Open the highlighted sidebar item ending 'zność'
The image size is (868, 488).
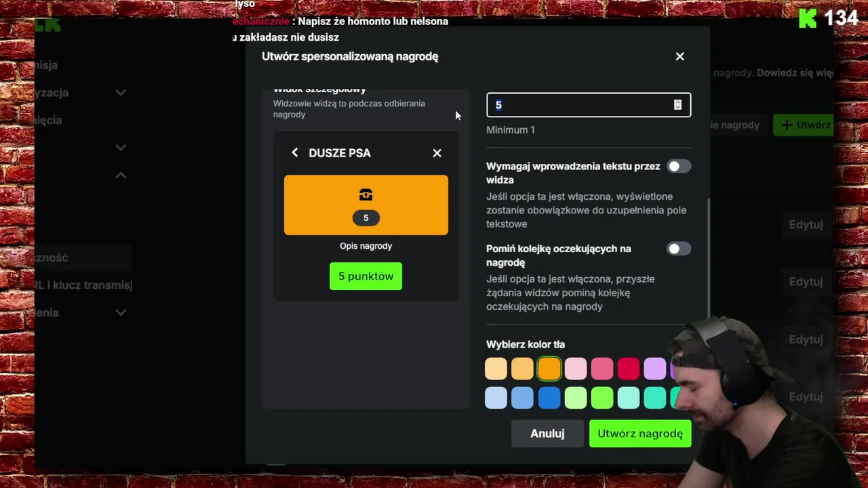83,258
